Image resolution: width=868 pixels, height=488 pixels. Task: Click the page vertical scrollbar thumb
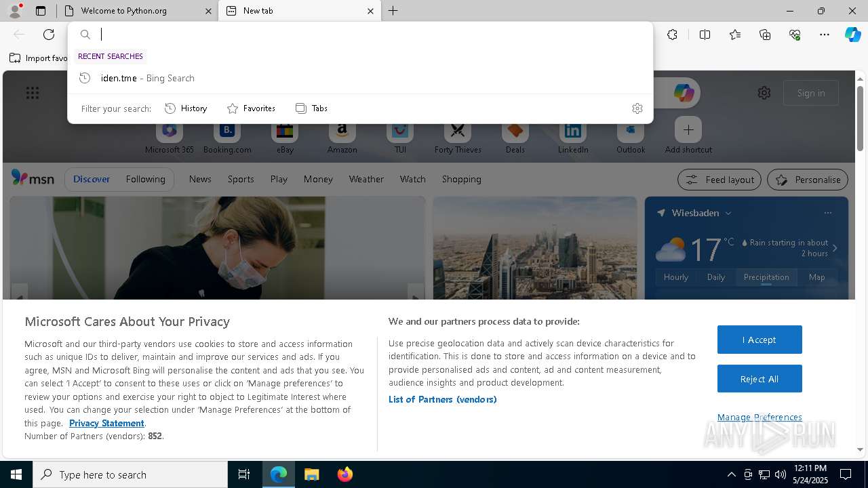[x=860, y=119]
